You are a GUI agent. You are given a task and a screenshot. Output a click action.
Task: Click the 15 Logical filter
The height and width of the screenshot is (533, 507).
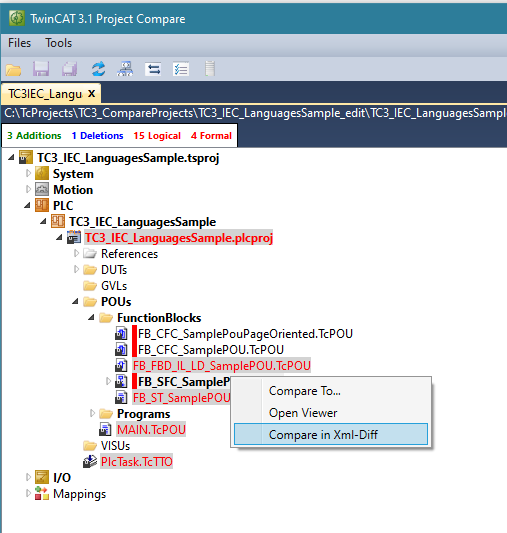157,136
